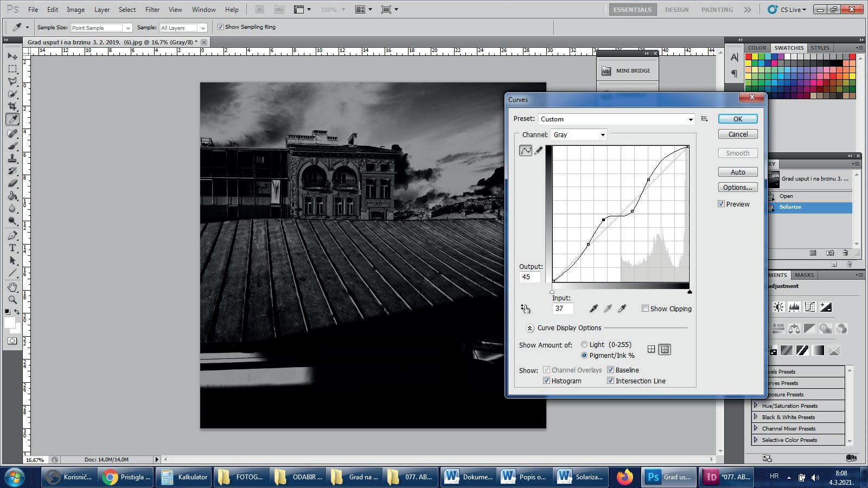Switch to the Swatches tab
This screenshot has width=868, height=488.
click(789, 48)
